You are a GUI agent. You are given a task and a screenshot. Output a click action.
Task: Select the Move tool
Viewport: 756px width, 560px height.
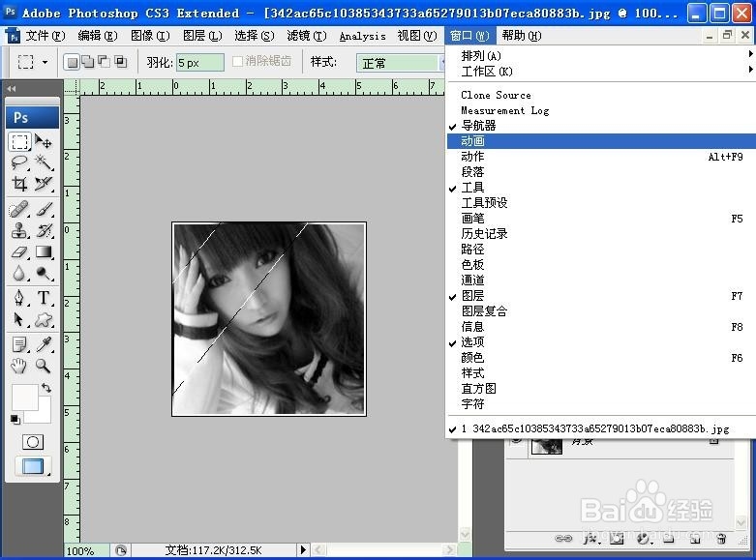[44, 141]
